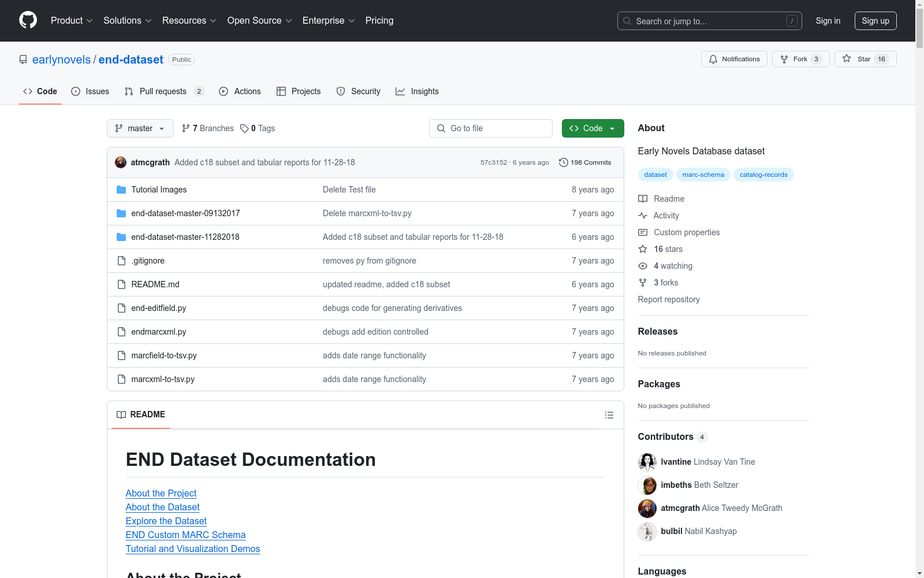Open the README outline list icon

(x=609, y=415)
